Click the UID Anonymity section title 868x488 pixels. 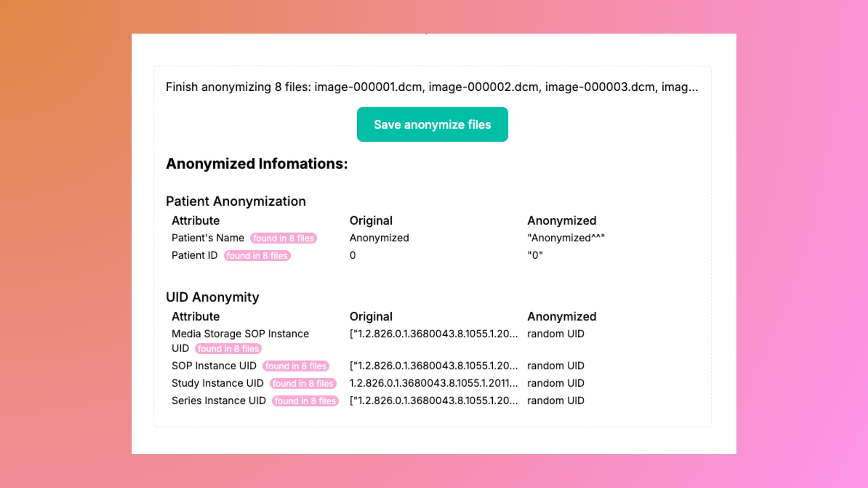[212, 297]
